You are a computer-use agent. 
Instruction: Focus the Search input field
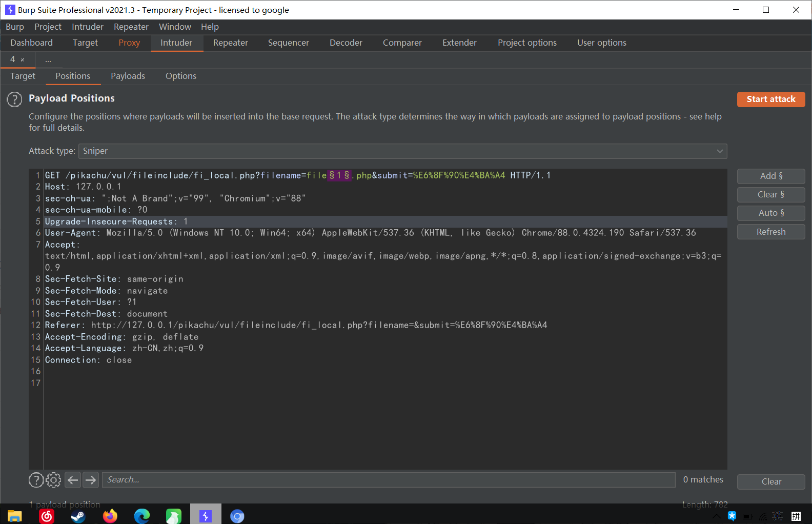click(x=389, y=480)
